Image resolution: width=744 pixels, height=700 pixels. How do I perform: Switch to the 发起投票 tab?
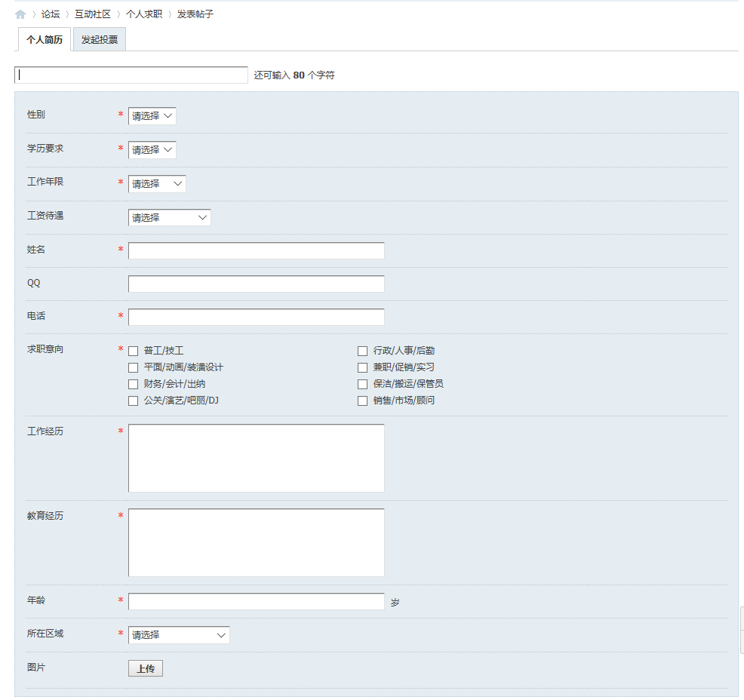100,39
